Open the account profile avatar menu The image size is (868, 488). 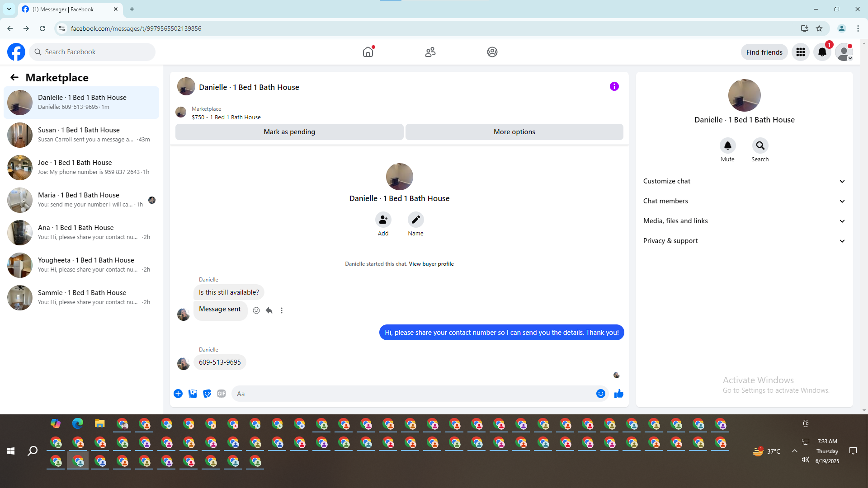click(844, 52)
